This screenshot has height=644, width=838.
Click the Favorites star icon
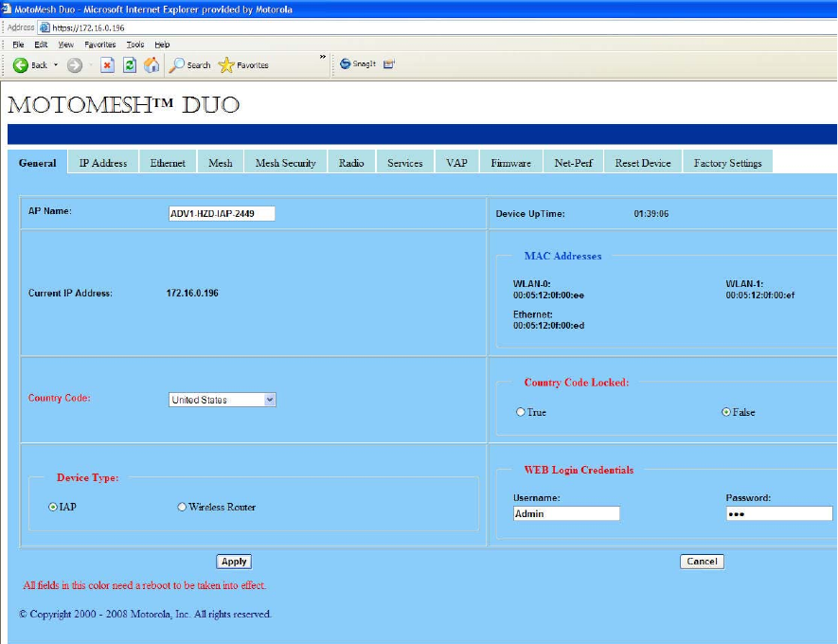226,64
